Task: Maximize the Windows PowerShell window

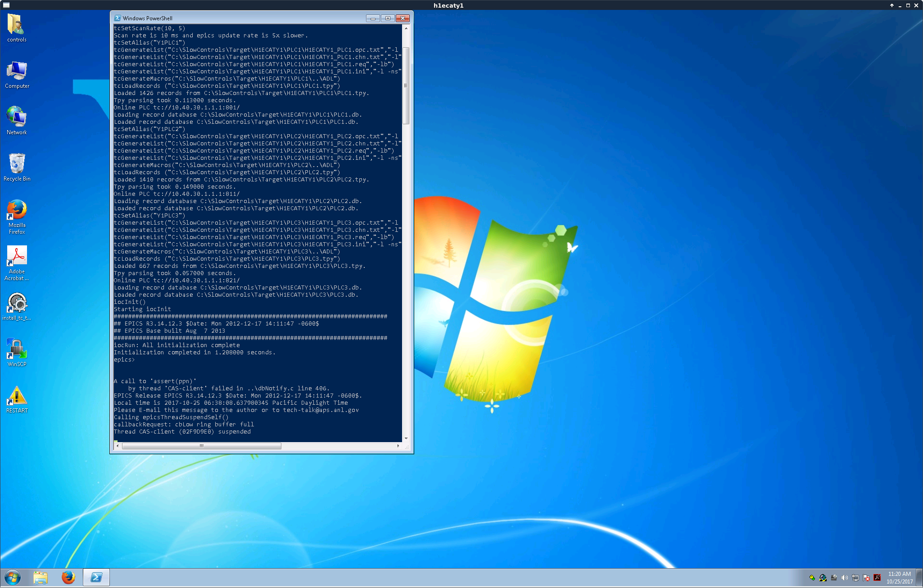Action: (388, 18)
